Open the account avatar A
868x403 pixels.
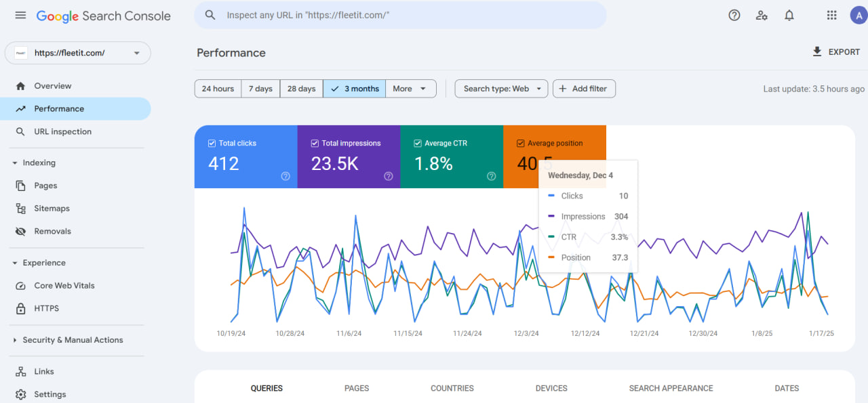858,15
